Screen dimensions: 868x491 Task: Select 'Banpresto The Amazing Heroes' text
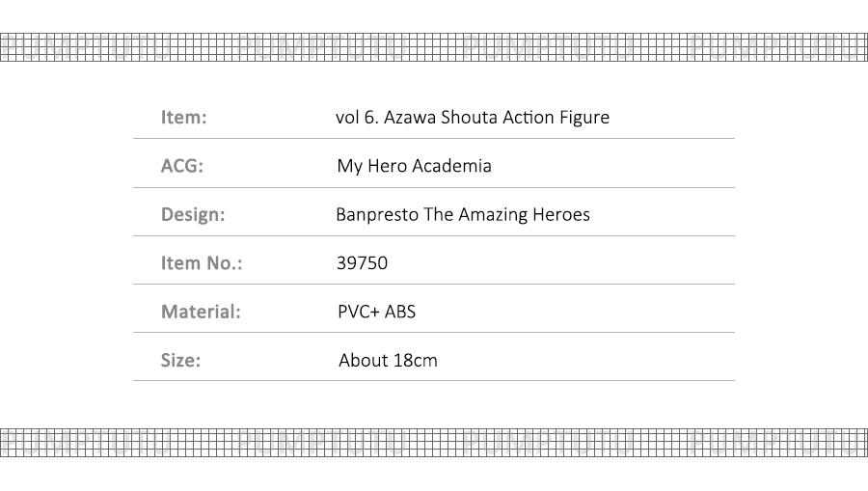click(462, 214)
